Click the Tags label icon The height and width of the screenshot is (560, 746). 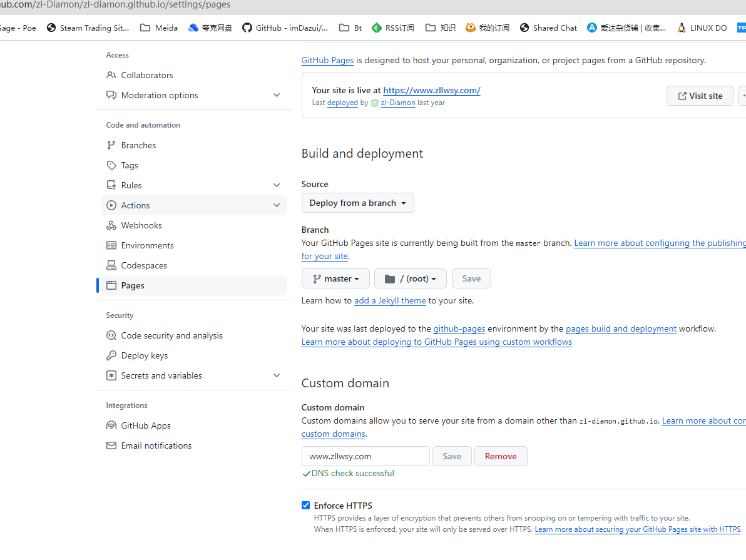[111, 165]
